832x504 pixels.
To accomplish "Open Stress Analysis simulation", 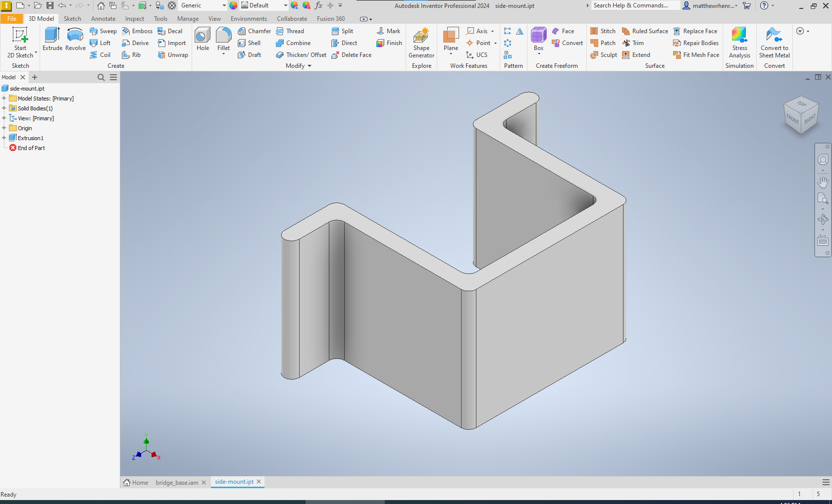I will click(x=739, y=43).
